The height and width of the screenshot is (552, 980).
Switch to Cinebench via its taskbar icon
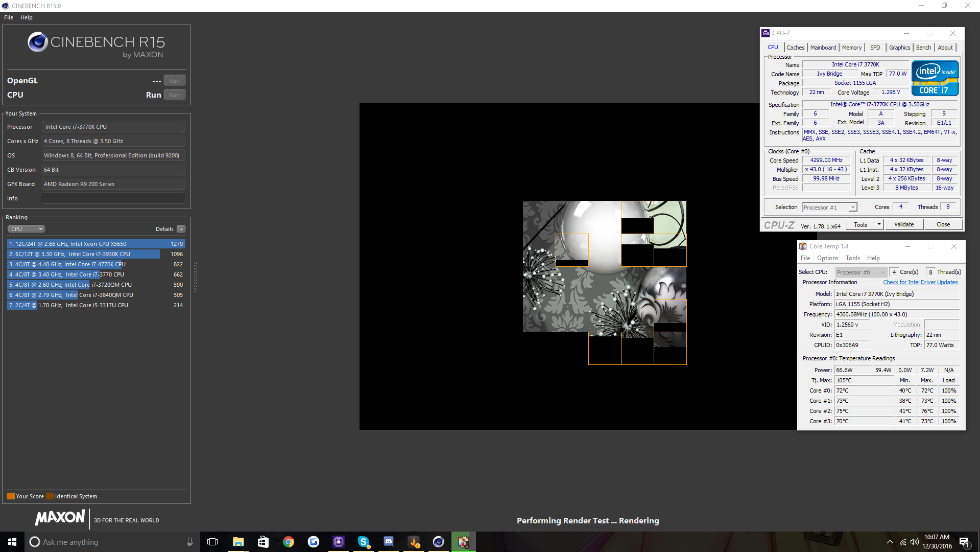pos(439,542)
